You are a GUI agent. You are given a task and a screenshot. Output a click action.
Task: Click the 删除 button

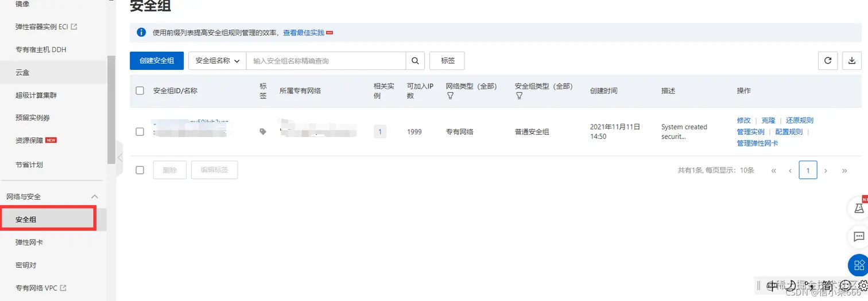click(170, 170)
